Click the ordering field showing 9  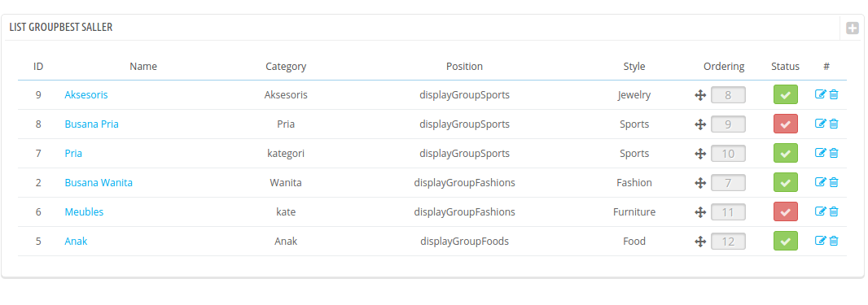(728, 124)
